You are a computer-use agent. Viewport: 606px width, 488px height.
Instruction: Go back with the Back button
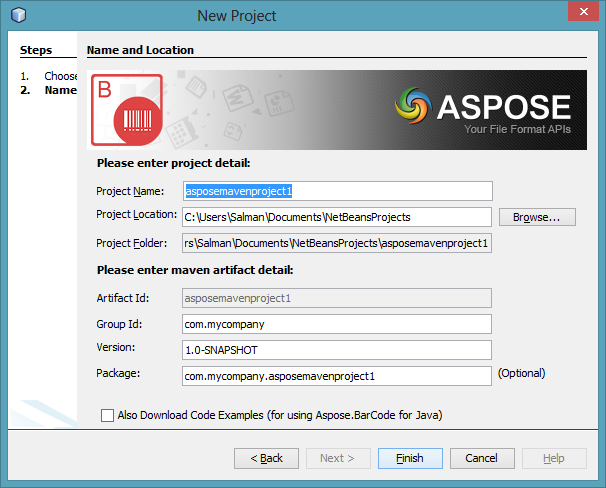pyautogui.click(x=266, y=458)
